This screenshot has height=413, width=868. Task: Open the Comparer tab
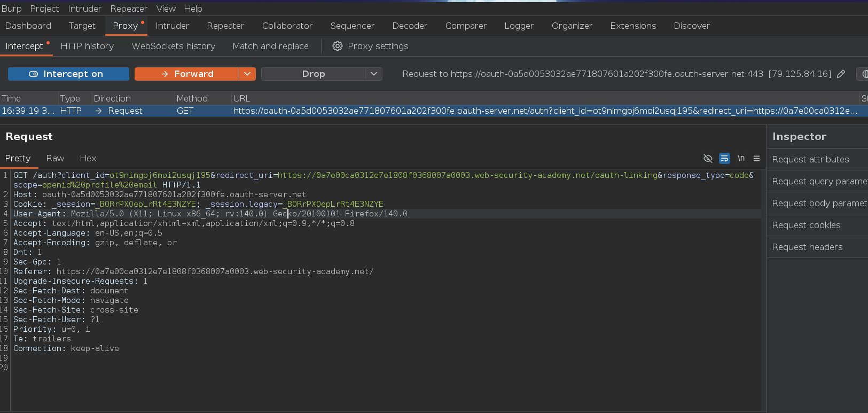[466, 26]
